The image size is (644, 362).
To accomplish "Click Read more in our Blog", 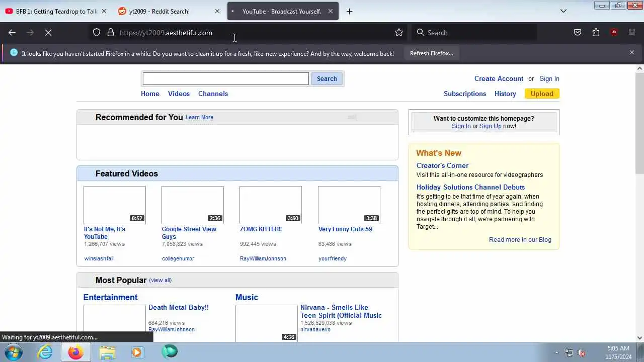I will 520,240.
